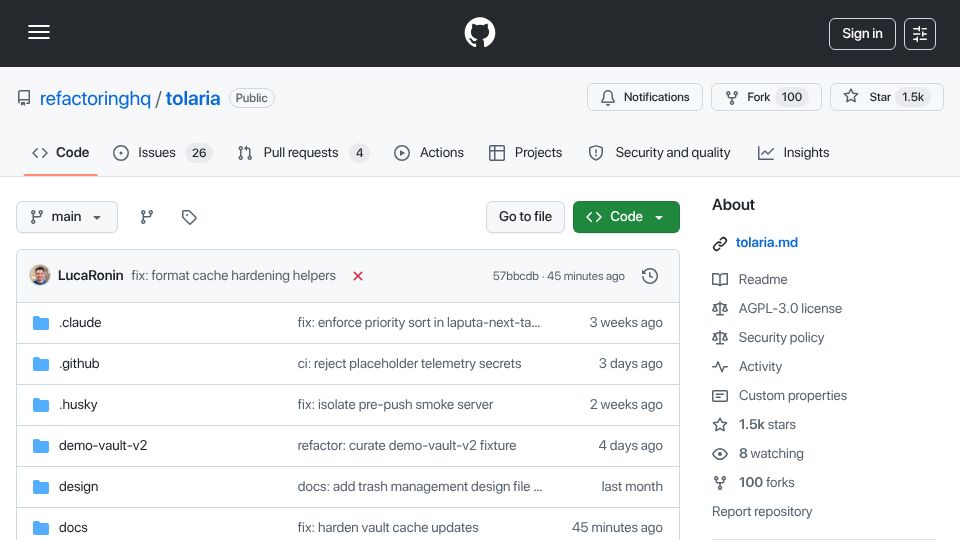
Task: Open the .claude folder icon
Action: [x=41, y=323]
